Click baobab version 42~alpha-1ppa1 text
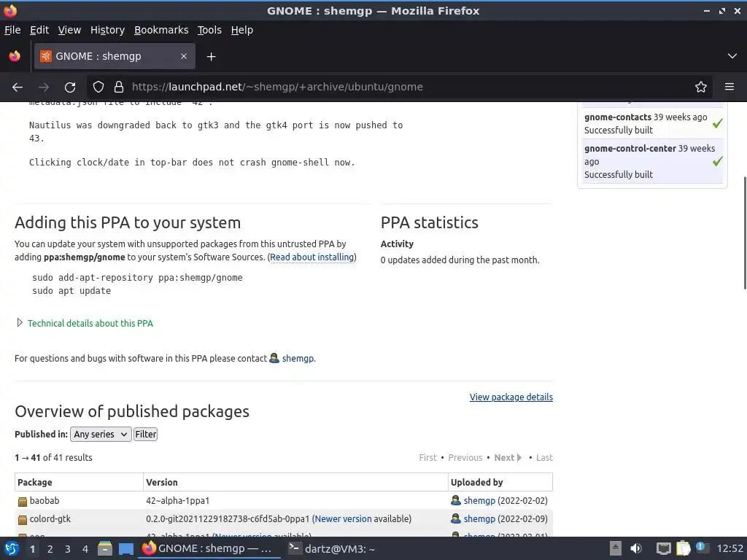The width and height of the screenshot is (747, 560). [x=178, y=500]
